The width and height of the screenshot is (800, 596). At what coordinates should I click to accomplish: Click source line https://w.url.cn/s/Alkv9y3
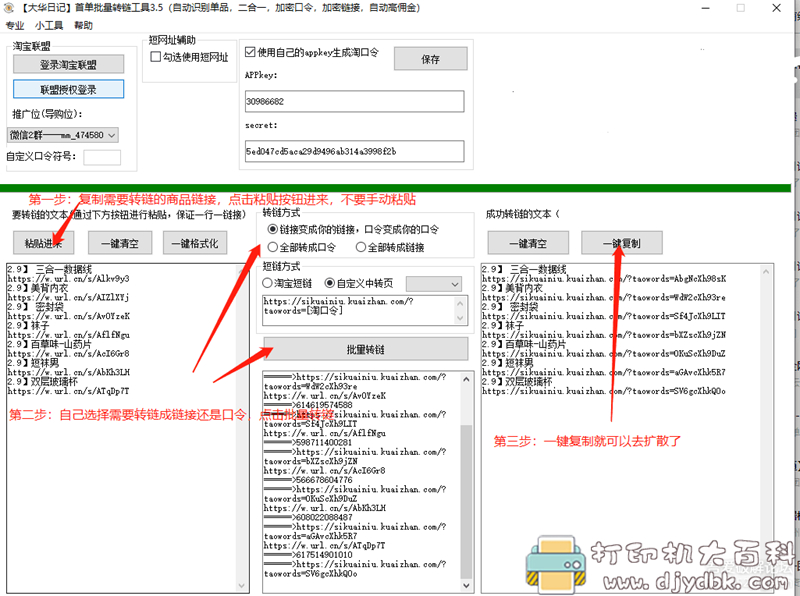tap(68, 279)
